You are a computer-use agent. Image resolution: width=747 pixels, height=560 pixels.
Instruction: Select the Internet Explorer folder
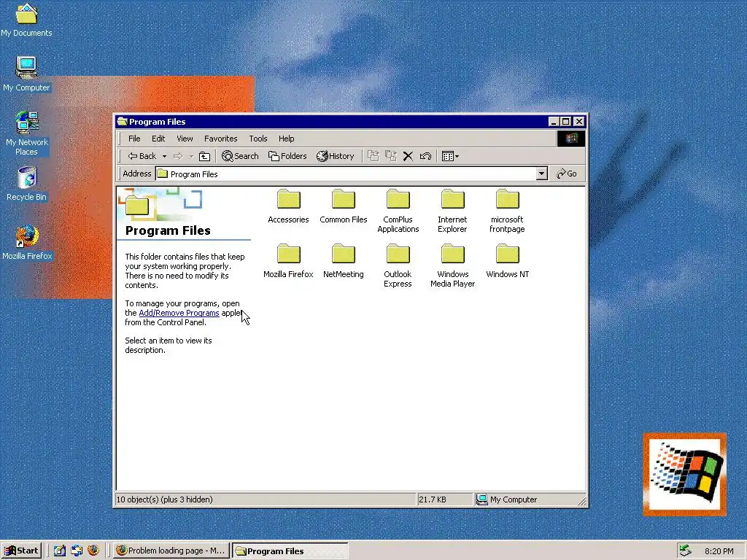click(x=452, y=211)
